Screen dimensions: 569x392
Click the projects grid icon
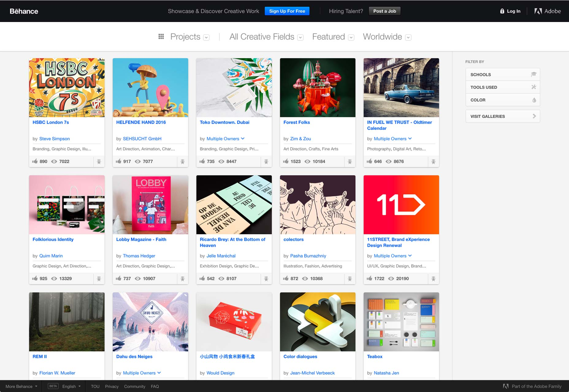coord(161,37)
